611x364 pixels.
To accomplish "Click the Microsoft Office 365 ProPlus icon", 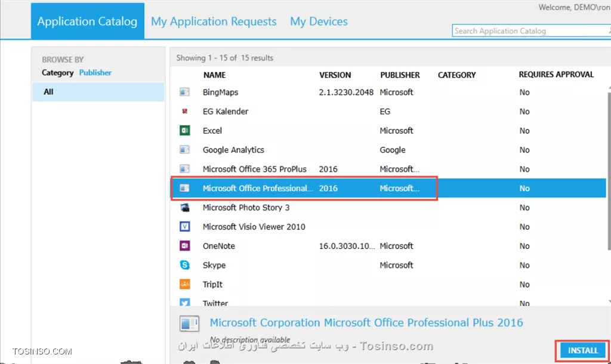I will [184, 169].
